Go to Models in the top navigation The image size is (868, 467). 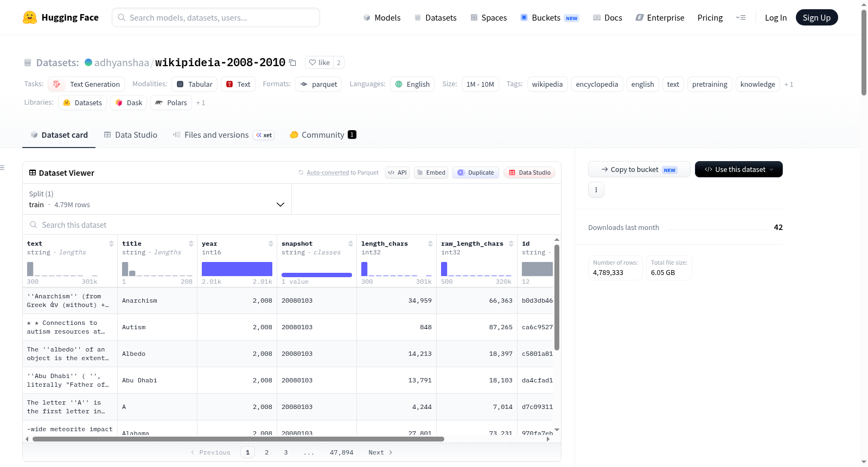pyautogui.click(x=382, y=17)
